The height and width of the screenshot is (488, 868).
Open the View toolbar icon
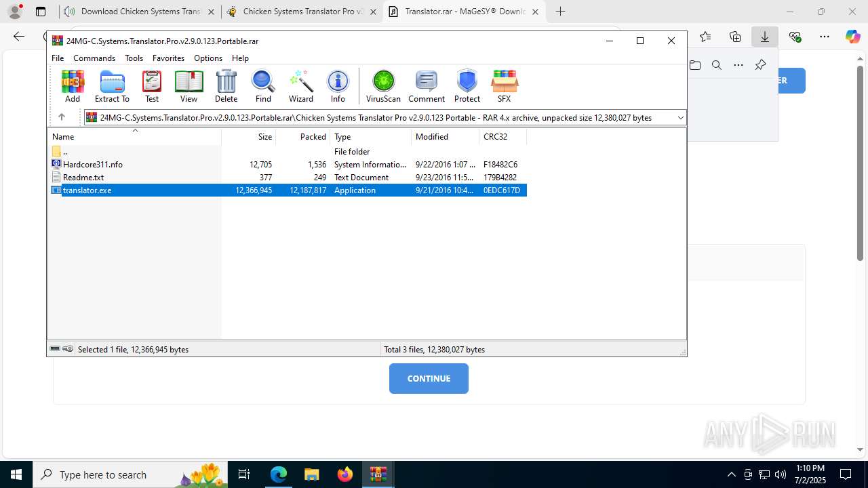(189, 86)
